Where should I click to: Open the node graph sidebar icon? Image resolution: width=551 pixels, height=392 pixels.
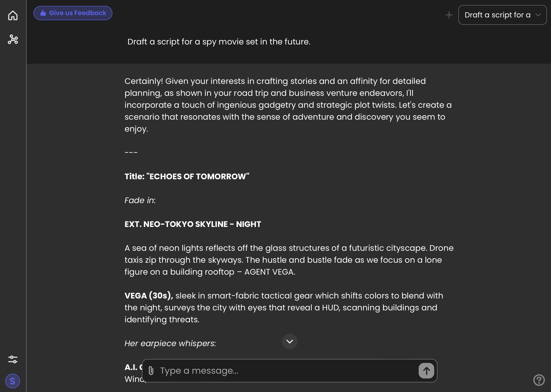(13, 39)
